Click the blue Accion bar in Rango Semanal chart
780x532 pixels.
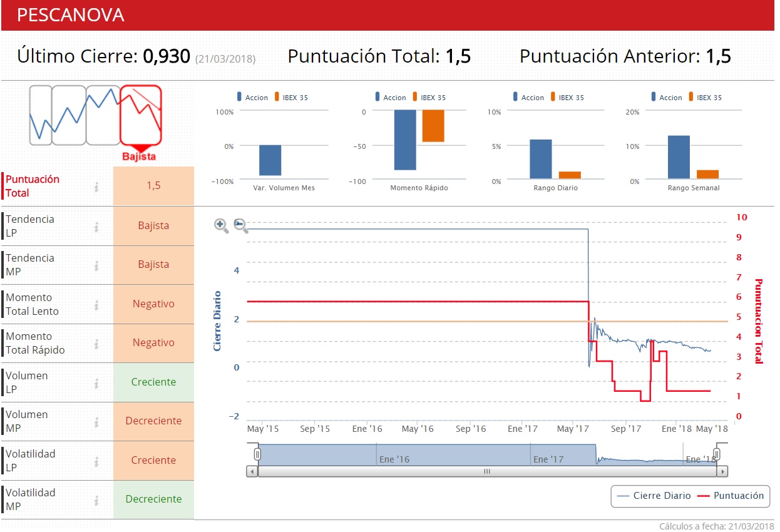[x=679, y=157]
